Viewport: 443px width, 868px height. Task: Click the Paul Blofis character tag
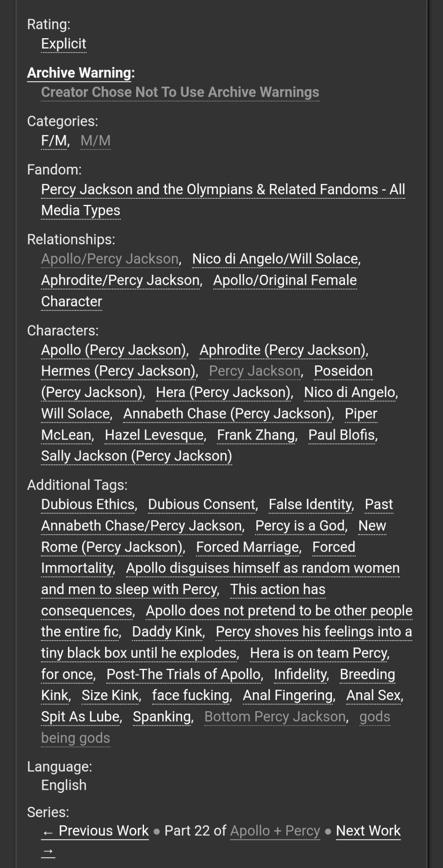[x=342, y=435]
